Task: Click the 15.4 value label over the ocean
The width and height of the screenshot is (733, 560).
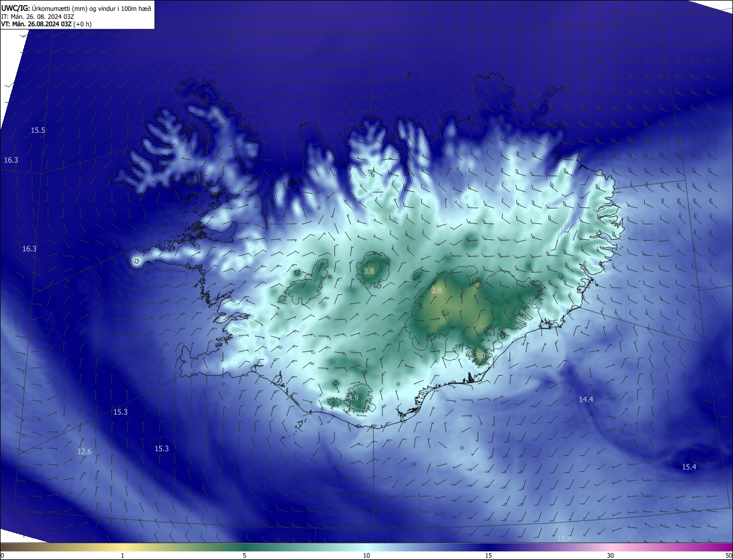Action: [689, 467]
